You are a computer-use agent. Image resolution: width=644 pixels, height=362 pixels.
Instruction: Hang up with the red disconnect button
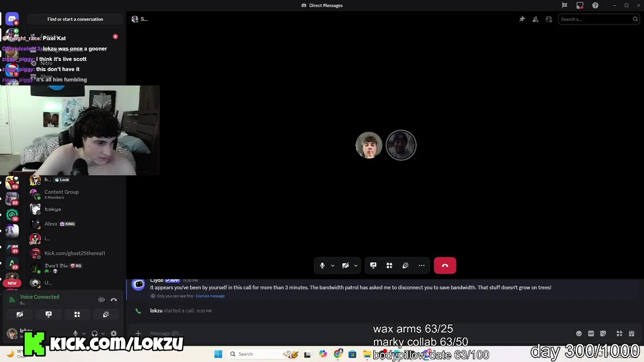pos(445,265)
